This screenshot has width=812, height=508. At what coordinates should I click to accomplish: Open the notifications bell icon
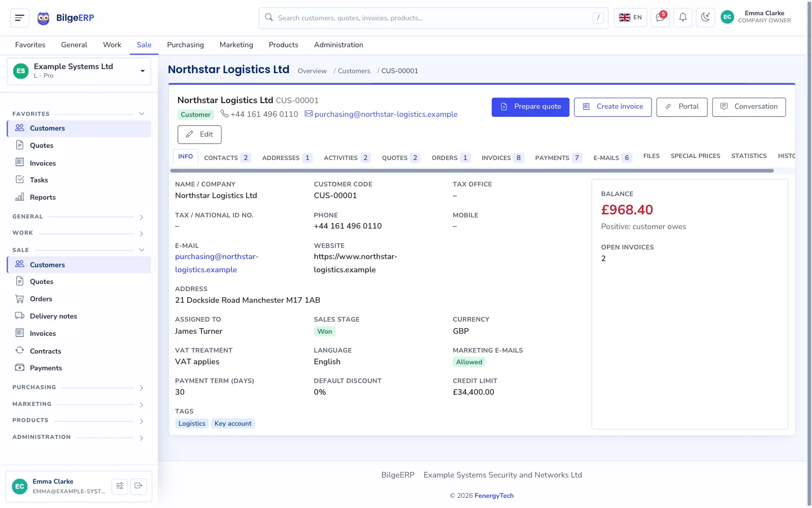[683, 17]
